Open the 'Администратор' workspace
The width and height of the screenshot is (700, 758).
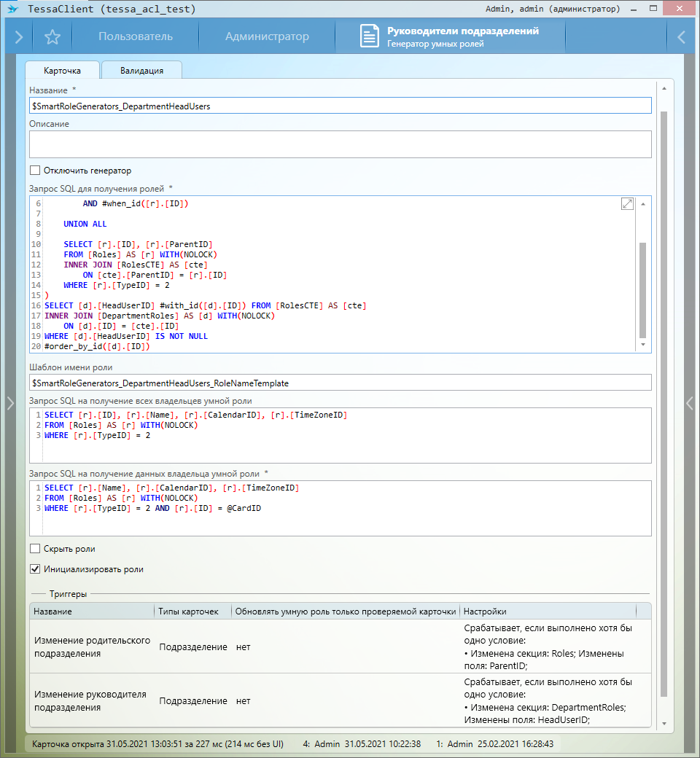pos(267,37)
